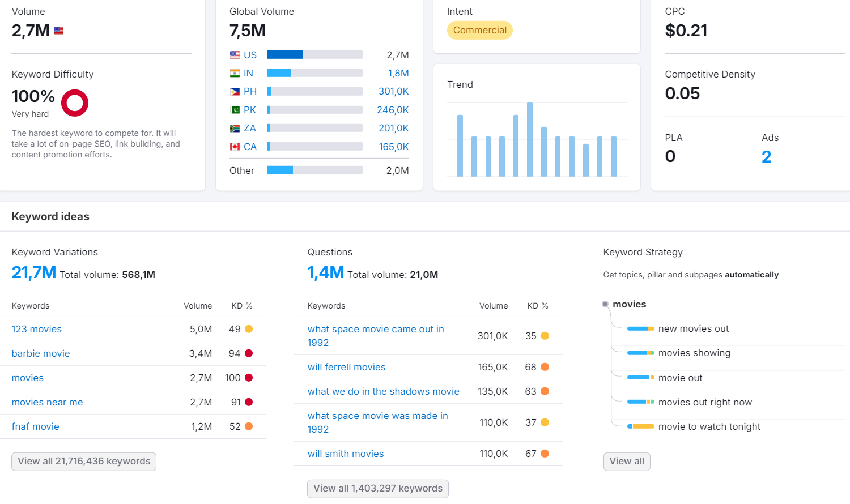Click 'View all 21,716,436 keywords' button

click(x=84, y=462)
